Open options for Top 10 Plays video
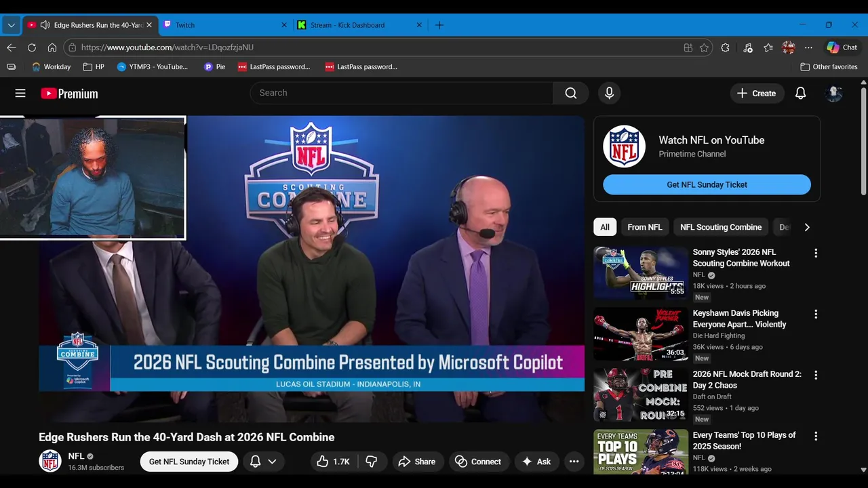This screenshot has width=868, height=488. click(x=816, y=436)
